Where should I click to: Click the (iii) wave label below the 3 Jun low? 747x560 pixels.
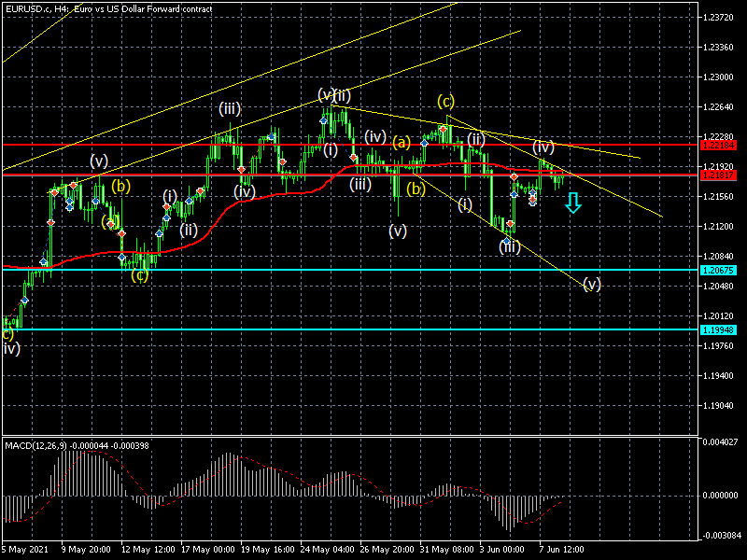pyautogui.click(x=510, y=247)
